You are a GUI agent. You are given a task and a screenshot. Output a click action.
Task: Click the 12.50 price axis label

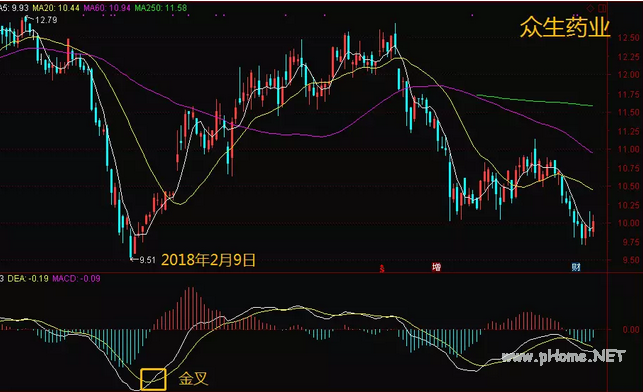(x=628, y=38)
